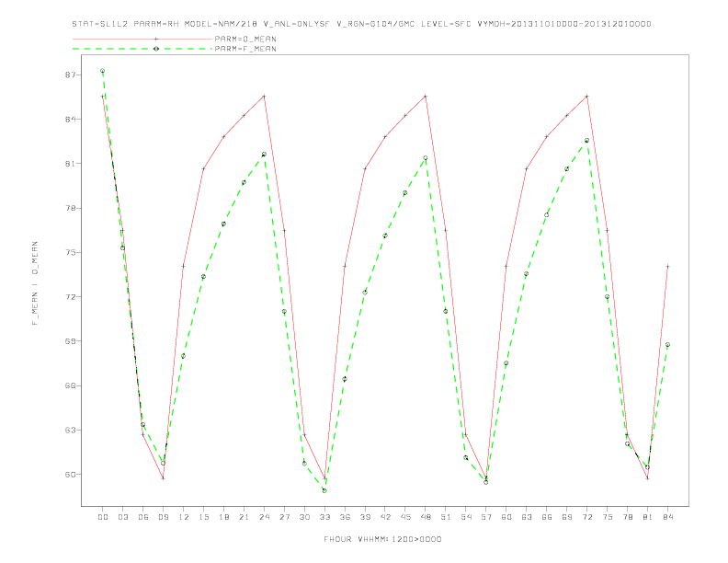Click the F_MEAN circle marker at hour 24

(264, 155)
